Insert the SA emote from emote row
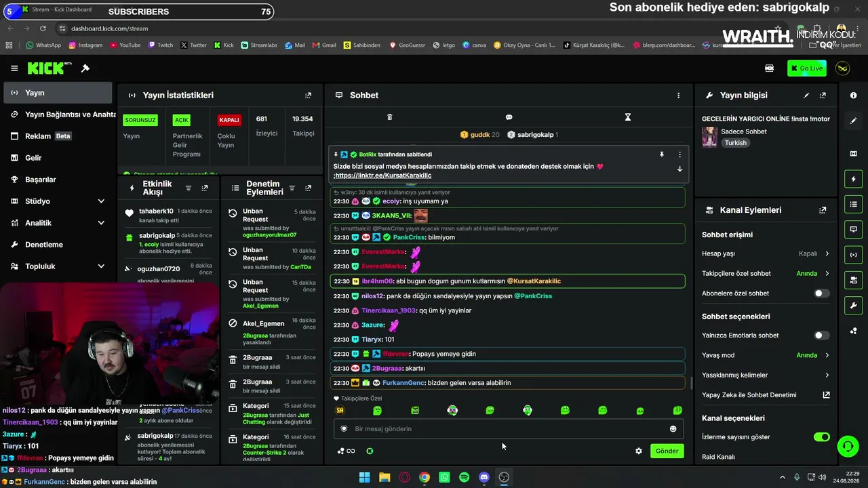Screen dimensions: 868x488 [x=340, y=410]
